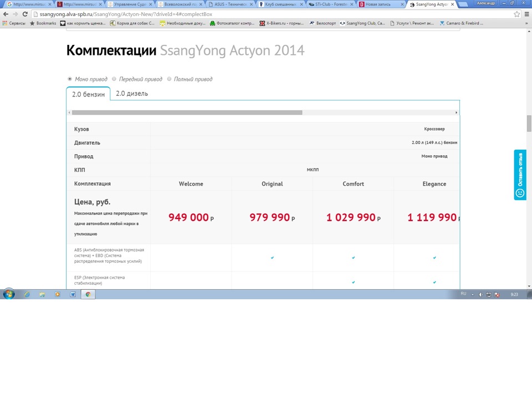
Task: Select the Elegance trim column header
Action: click(434, 183)
